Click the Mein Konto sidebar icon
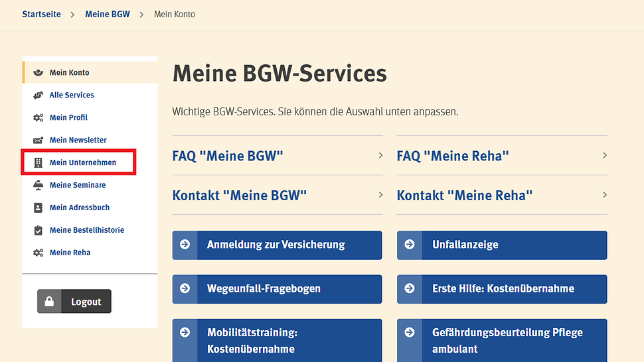644x362 pixels. [x=39, y=72]
